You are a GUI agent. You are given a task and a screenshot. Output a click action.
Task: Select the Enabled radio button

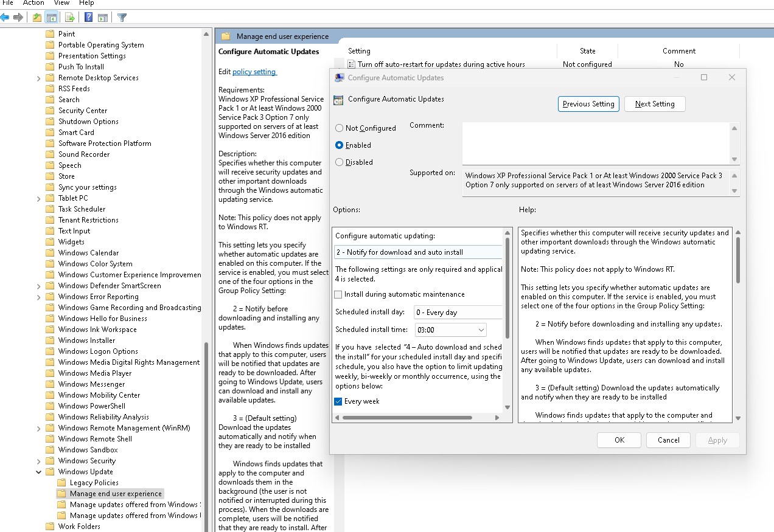340,145
